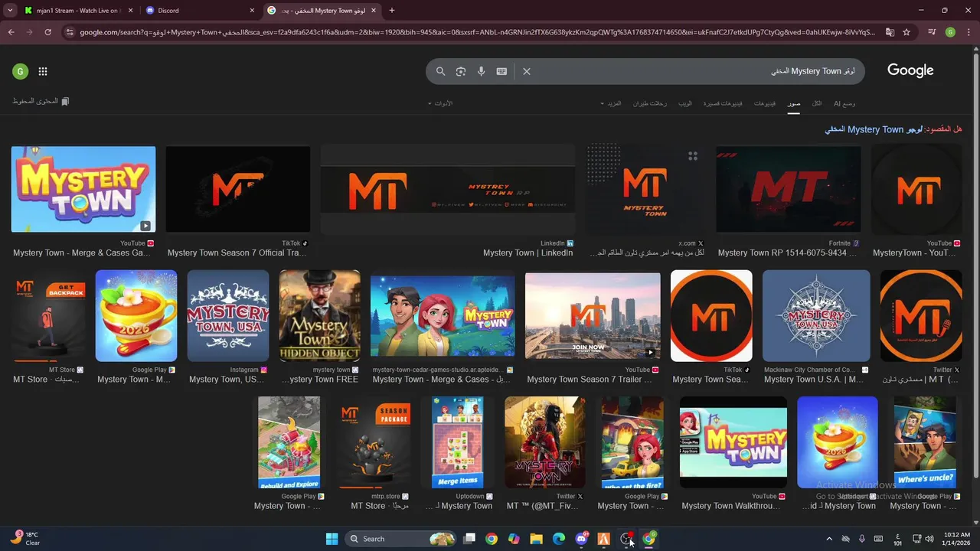
Task: Open Mystery Town RP 1514-6075-9434 link
Action: pos(788,253)
